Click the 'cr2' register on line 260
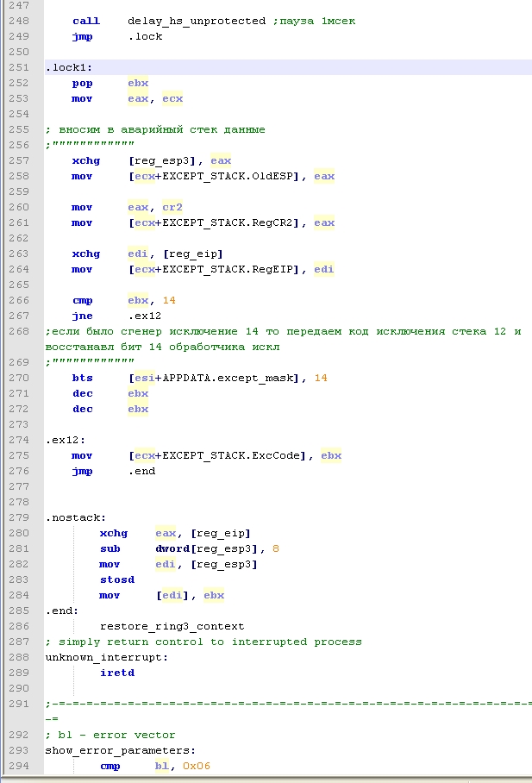 coord(172,207)
